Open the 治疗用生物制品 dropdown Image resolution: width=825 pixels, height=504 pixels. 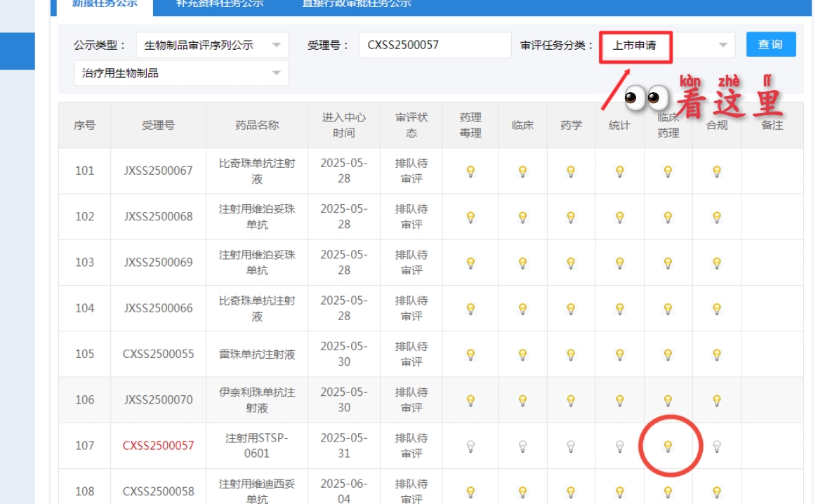coord(181,73)
